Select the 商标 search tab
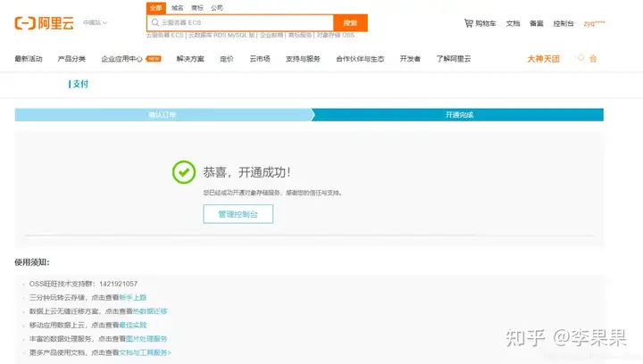Screen dimensions: 643x364 [x=197, y=8]
